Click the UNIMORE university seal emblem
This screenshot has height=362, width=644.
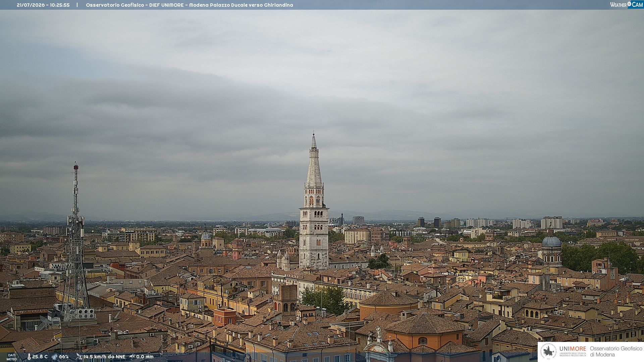click(548, 351)
